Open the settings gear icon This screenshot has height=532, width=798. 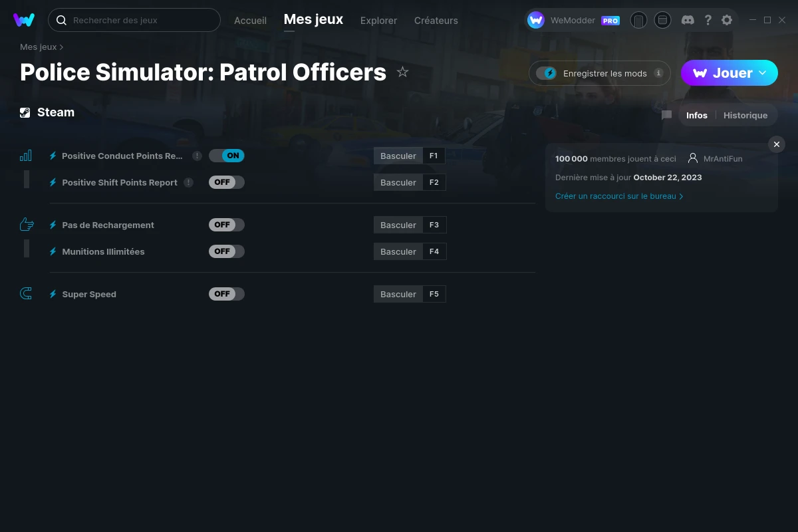[x=727, y=20]
